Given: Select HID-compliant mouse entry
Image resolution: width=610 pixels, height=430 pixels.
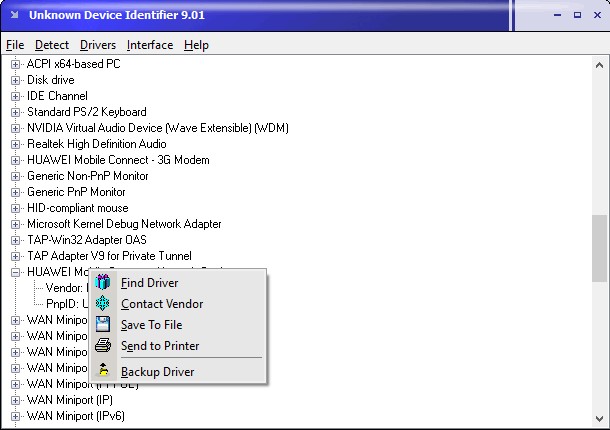Looking at the screenshot, I should tap(77, 208).
